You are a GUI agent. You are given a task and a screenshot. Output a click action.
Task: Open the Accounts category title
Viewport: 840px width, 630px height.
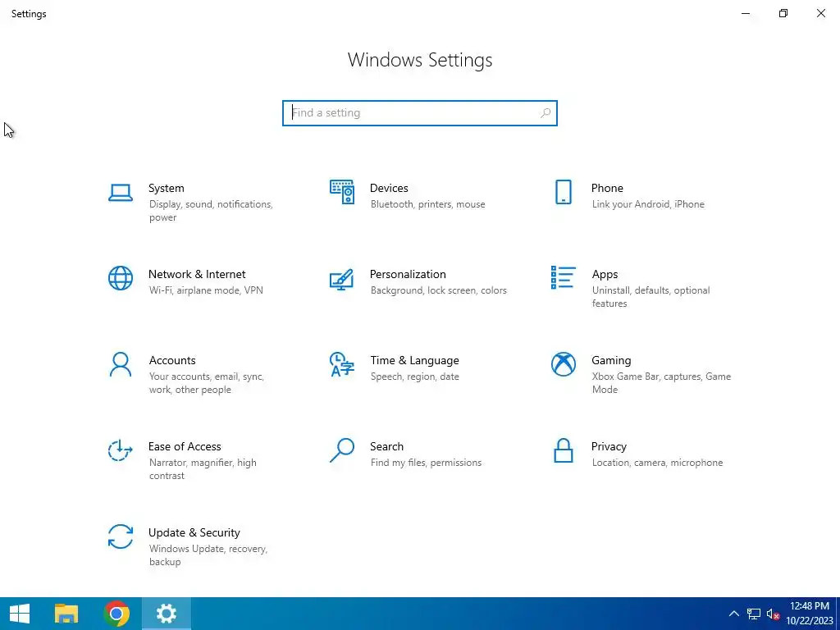[172, 361]
